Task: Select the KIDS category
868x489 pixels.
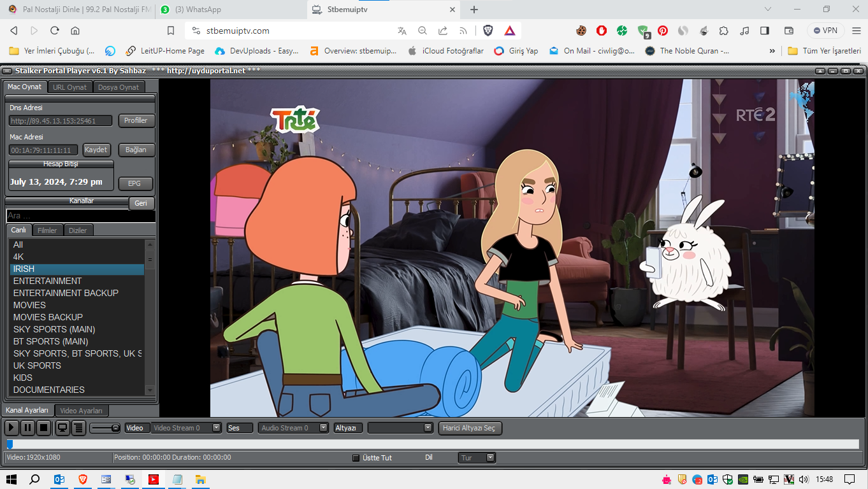Action: click(77, 378)
